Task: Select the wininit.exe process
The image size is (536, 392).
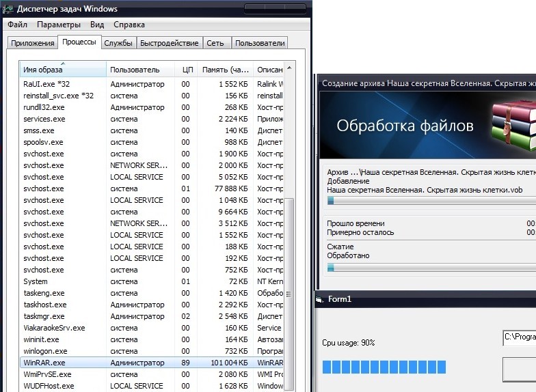Action: click(x=152, y=339)
